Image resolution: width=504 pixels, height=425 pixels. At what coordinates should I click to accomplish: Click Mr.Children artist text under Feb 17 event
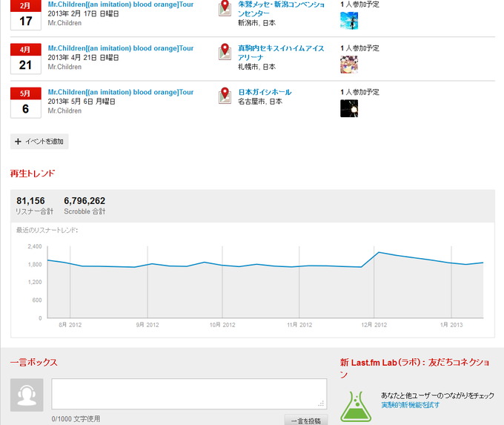[x=64, y=23]
